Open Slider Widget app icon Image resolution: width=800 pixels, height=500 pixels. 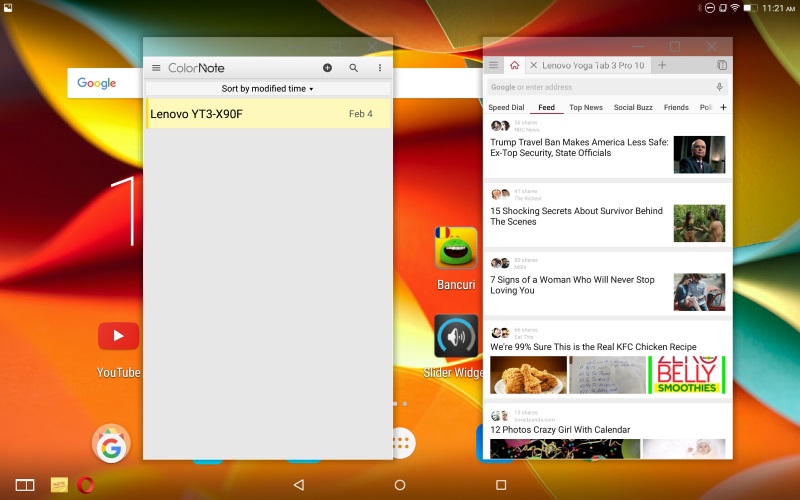coord(456,336)
